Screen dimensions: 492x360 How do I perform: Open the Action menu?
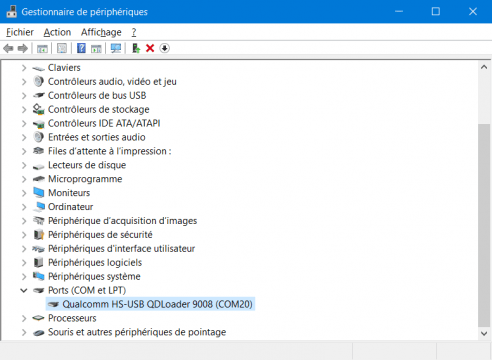(x=57, y=32)
